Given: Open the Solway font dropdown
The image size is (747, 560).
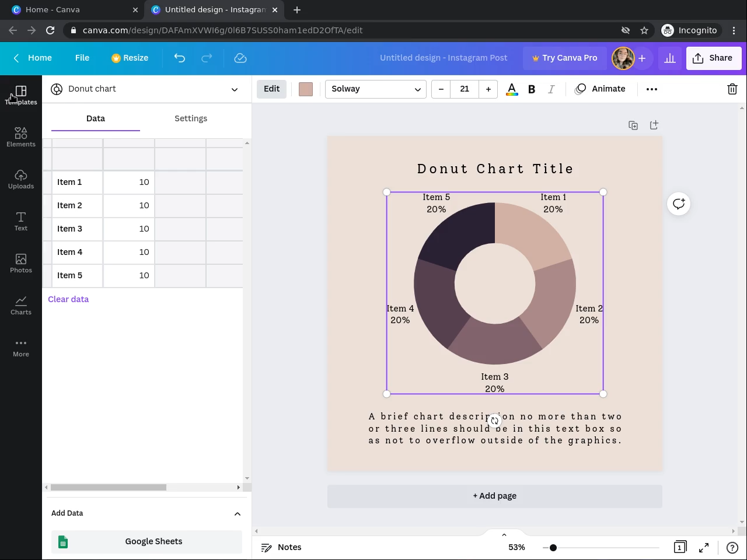Looking at the screenshot, I should click(375, 89).
